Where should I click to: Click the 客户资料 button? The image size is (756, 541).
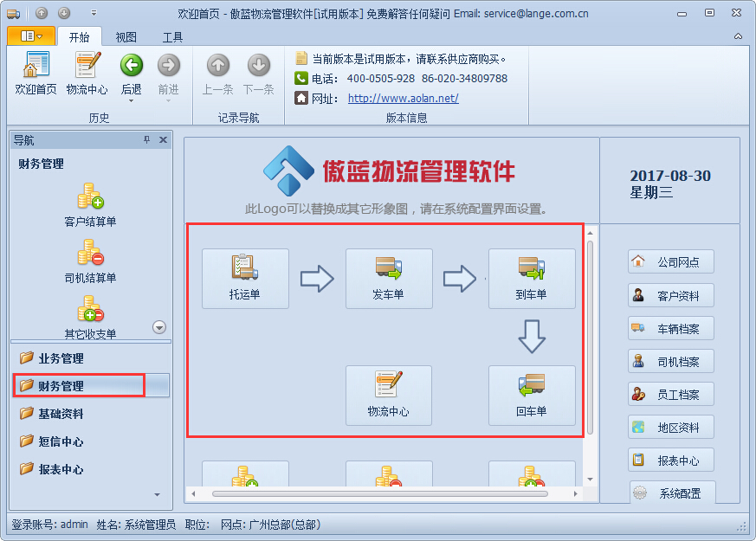pyautogui.click(x=670, y=295)
